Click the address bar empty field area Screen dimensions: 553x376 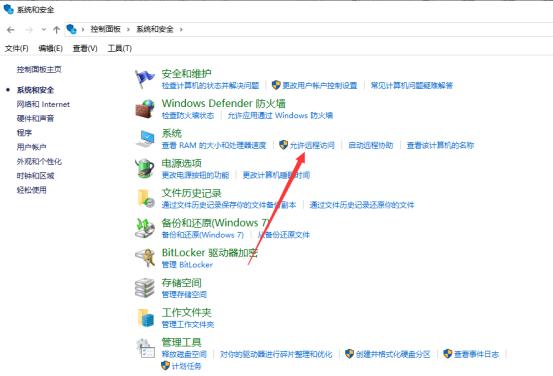(x=367, y=30)
